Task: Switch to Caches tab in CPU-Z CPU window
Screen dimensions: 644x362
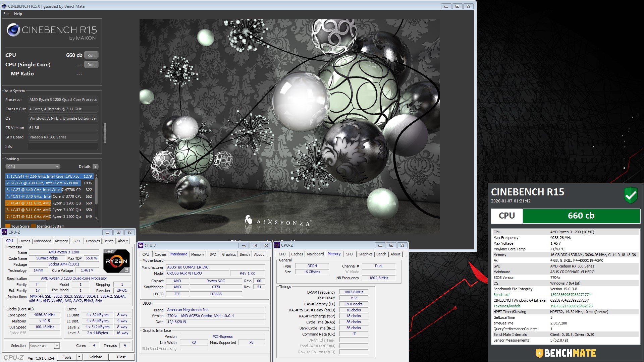Action: pyautogui.click(x=24, y=241)
